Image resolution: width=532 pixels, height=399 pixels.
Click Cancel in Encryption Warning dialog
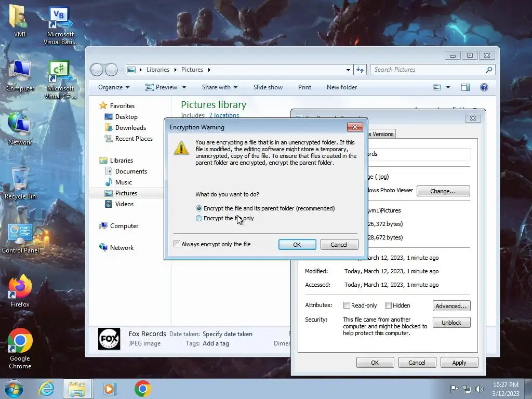pos(339,244)
